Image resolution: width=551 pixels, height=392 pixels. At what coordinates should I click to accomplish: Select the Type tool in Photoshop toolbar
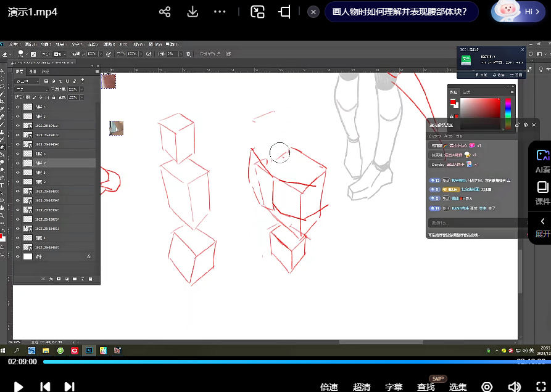[x=3, y=185]
